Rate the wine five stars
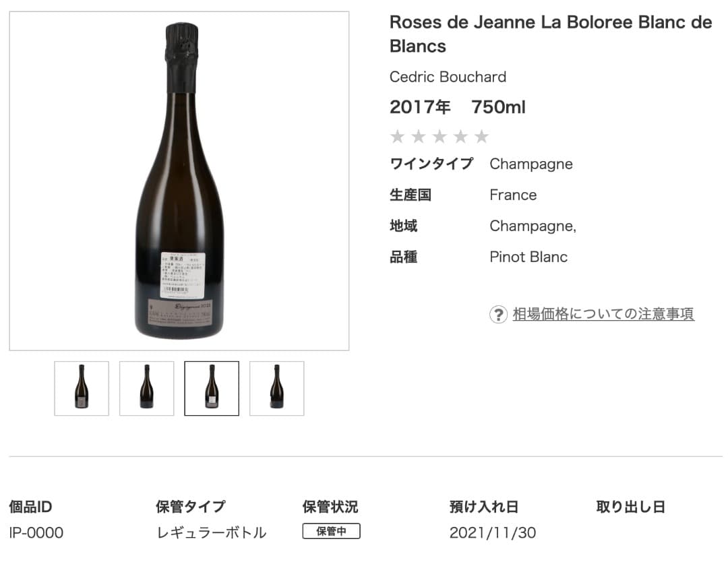The image size is (728, 564). (x=481, y=137)
